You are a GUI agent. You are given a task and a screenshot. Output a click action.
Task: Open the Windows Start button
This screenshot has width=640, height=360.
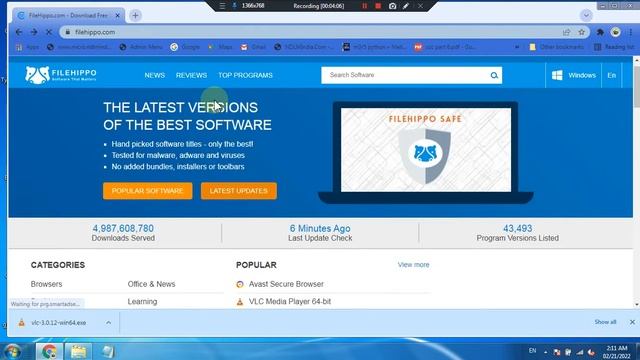(x=12, y=351)
